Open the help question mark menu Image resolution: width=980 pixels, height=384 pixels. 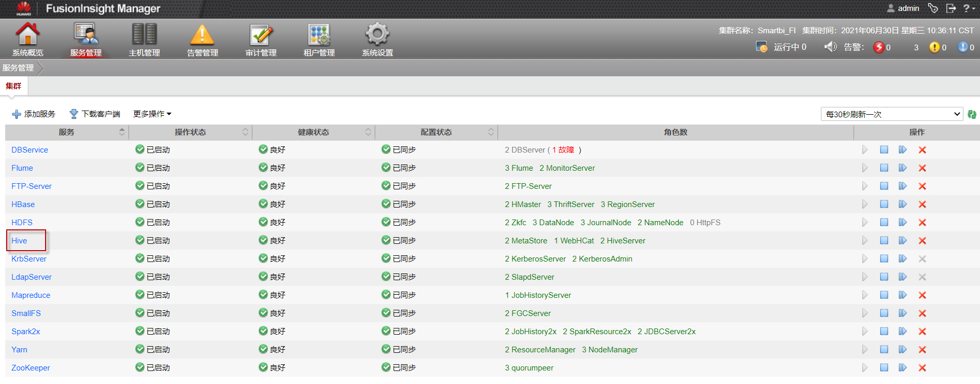(x=968, y=8)
